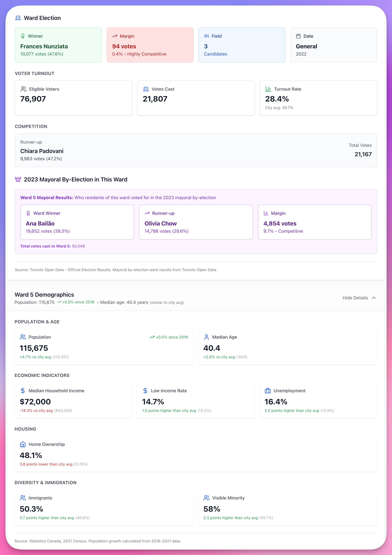Click the house icon beside Home Ownership
Viewport: 392px width, 555px height.
pyautogui.click(x=23, y=444)
